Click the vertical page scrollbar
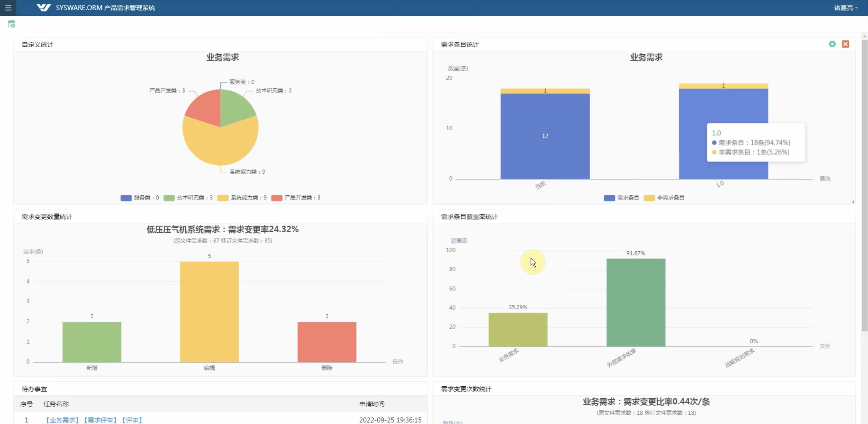 coord(864,185)
